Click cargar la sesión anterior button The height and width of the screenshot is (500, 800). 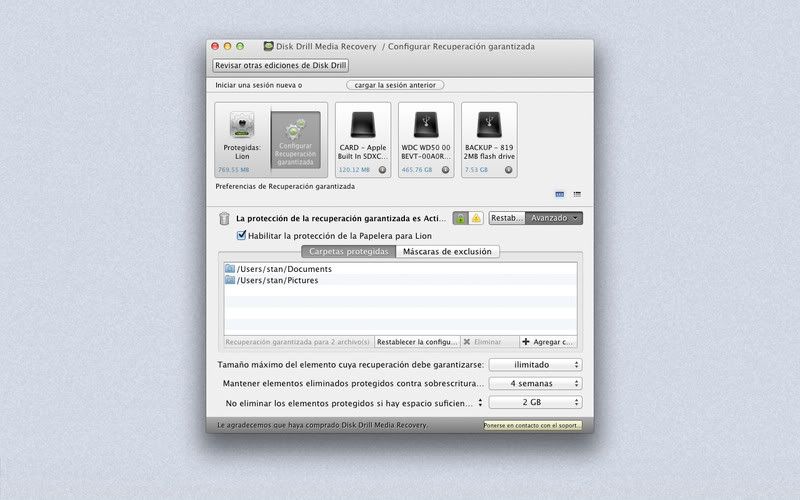point(395,85)
